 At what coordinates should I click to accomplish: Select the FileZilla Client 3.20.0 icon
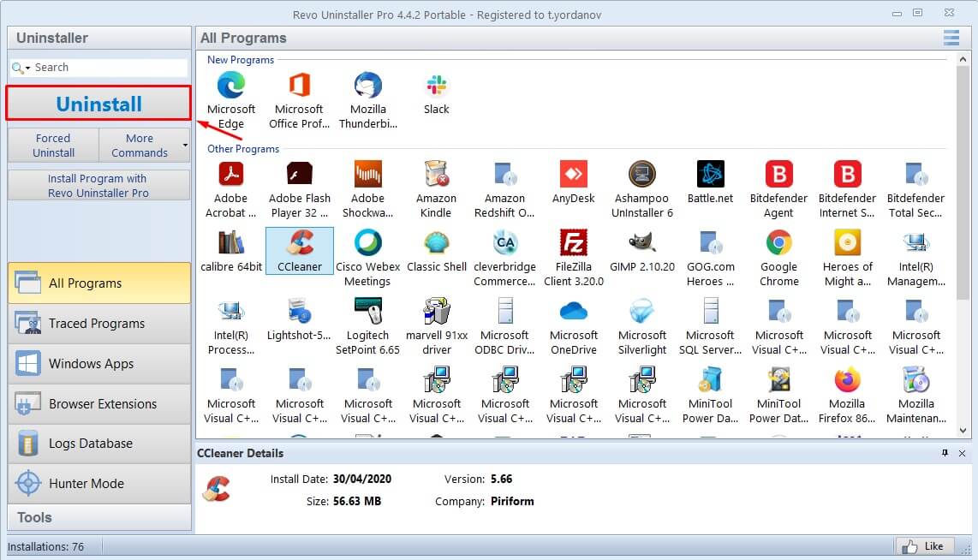pos(573,242)
